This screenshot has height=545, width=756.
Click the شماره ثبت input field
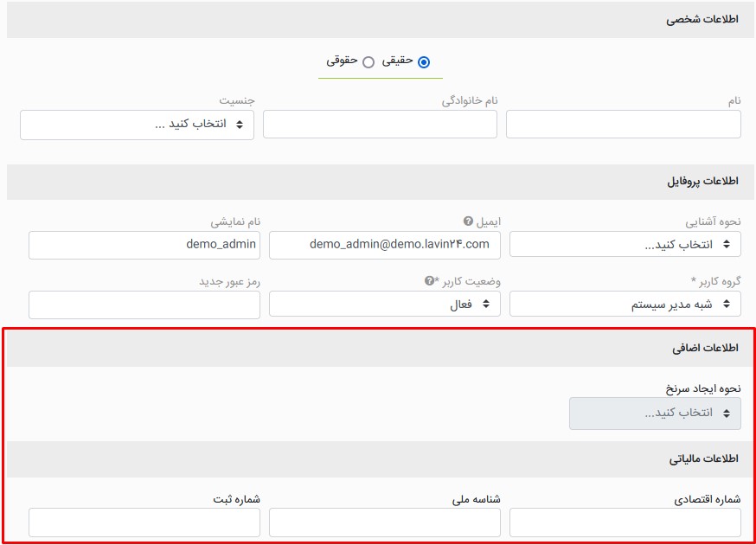pyautogui.click(x=144, y=523)
